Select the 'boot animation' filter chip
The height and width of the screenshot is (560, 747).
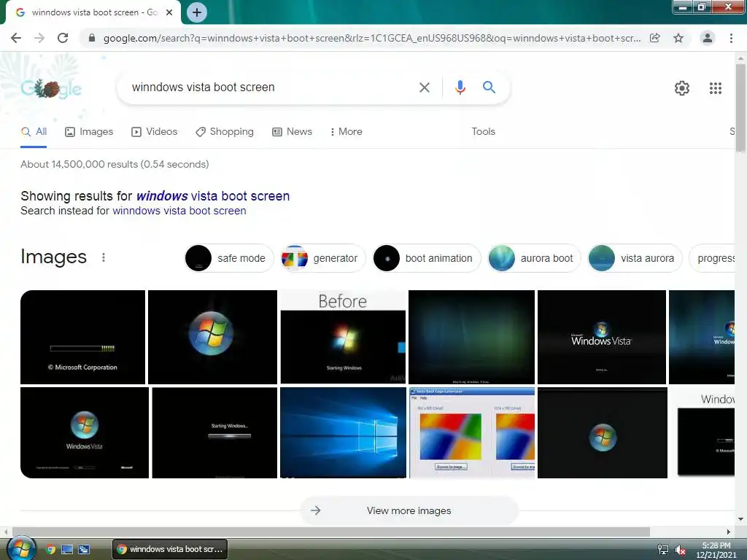427,258
